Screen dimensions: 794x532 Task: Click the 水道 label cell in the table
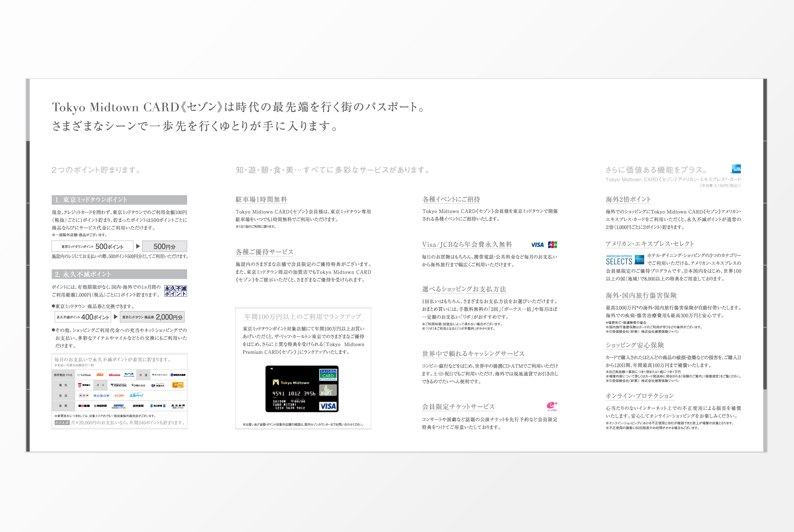click(x=143, y=375)
